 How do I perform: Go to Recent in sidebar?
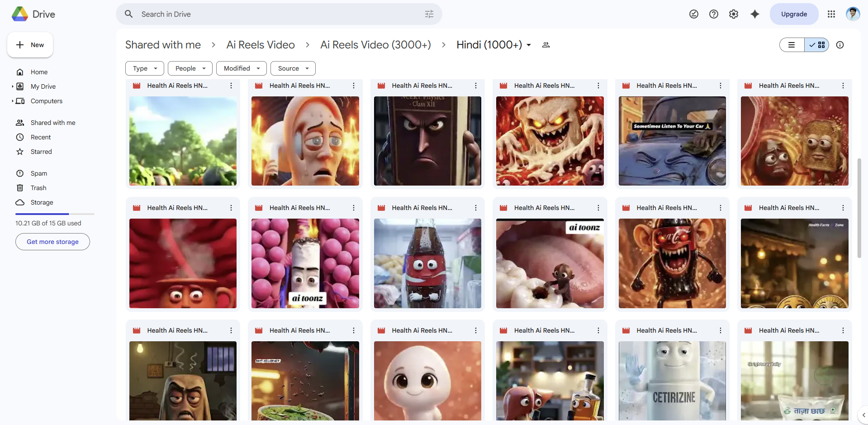tap(41, 137)
